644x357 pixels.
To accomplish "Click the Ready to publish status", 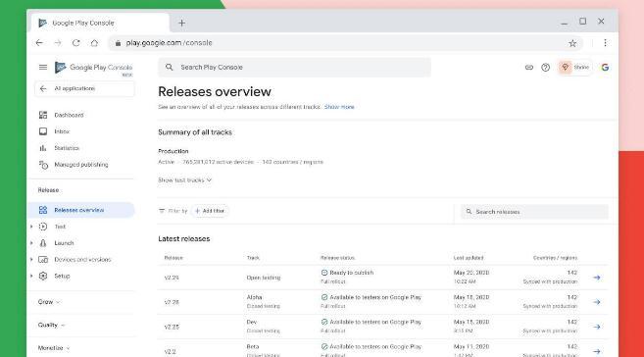I will [347, 273].
